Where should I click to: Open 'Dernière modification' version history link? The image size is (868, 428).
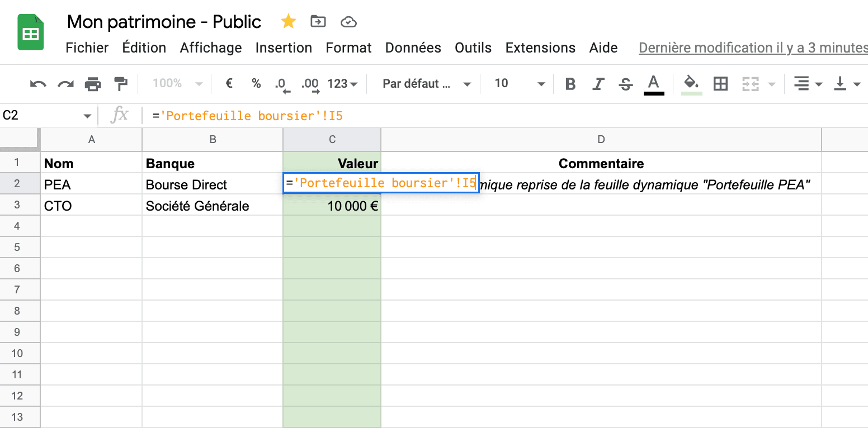click(x=753, y=48)
